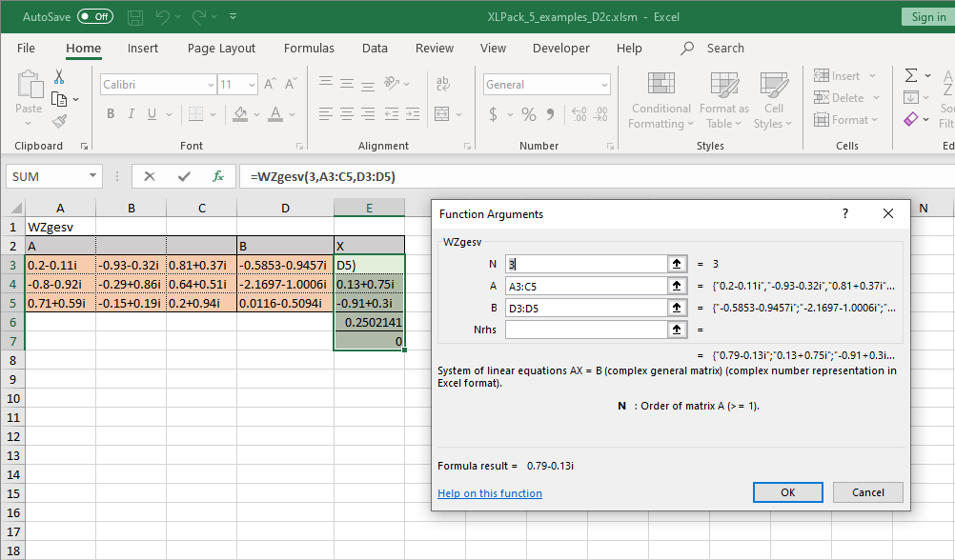Switch to the Review tab
955x560 pixels.
(x=435, y=48)
